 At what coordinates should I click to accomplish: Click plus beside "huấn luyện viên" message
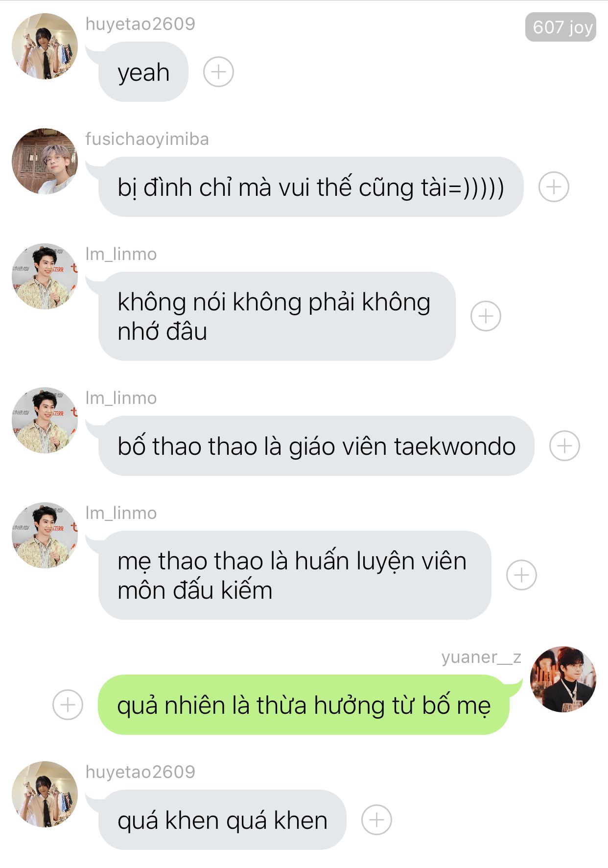point(521,575)
